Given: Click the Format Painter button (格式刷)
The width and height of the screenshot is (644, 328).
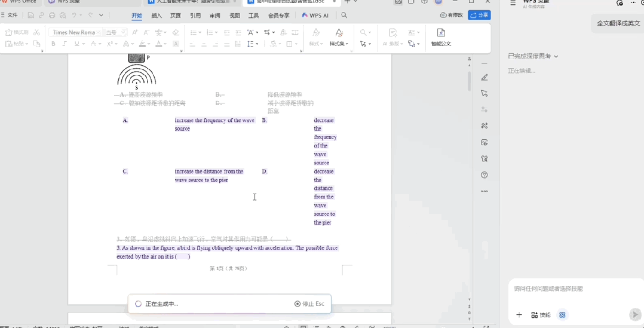Looking at the screenshot, I should coord(17,32).
